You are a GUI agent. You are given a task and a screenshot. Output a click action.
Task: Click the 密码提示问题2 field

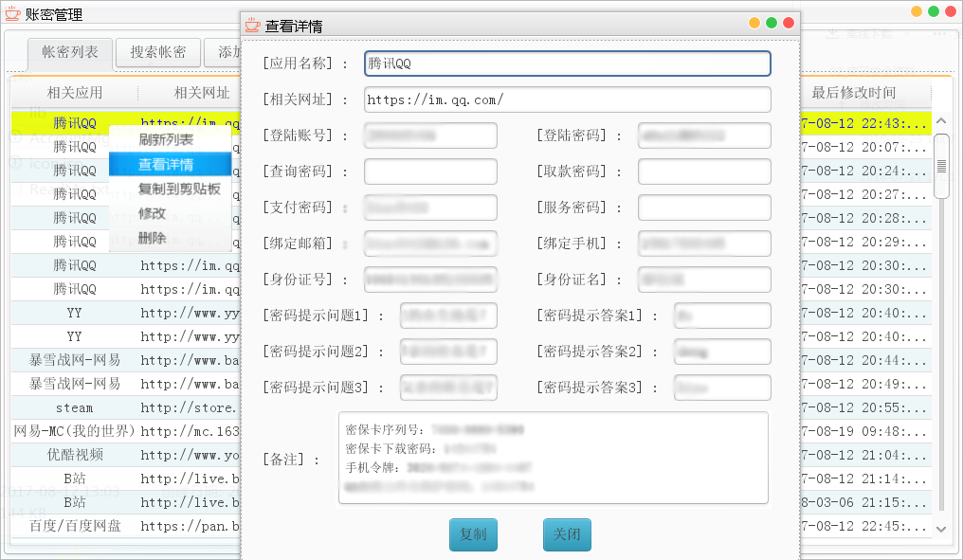(x=449, y=352)
